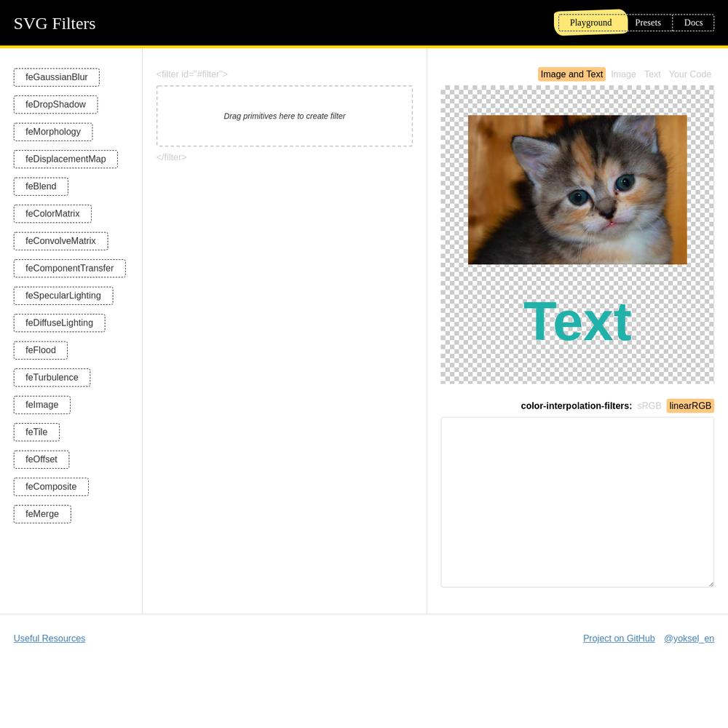Select the feDropShadow primitive
The height and width of the screenshot is (728, 728).
pyautogui.click(x=56, y=104)
